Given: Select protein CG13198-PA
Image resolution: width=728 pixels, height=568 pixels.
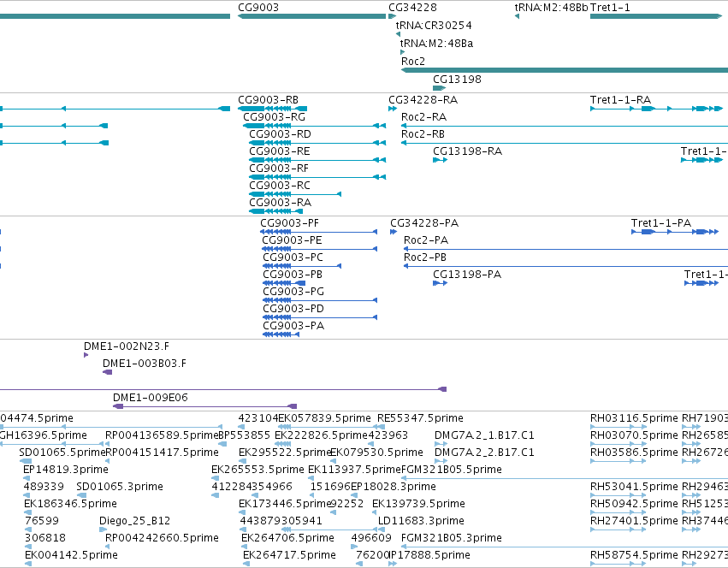Looking at the screenshot, I should coord(441,283).
